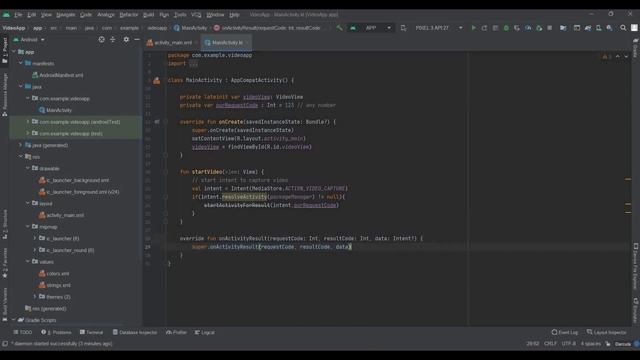The image size is (640, 360).
Task: Collapse the manifests folder
Action: [x=21, y=63]
